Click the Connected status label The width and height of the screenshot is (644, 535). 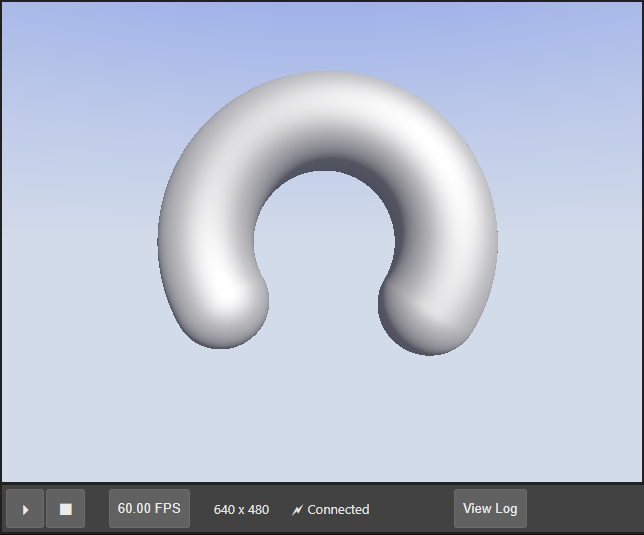[x=338, y=510]
